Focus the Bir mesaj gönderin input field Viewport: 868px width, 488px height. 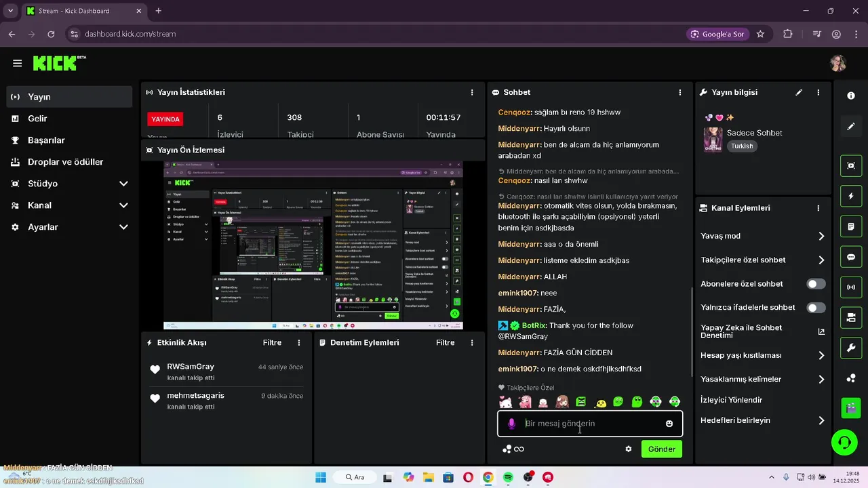[590, 424]
